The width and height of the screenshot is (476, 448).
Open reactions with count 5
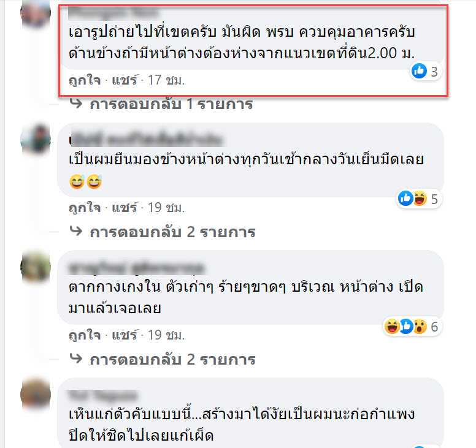[418, 199]
